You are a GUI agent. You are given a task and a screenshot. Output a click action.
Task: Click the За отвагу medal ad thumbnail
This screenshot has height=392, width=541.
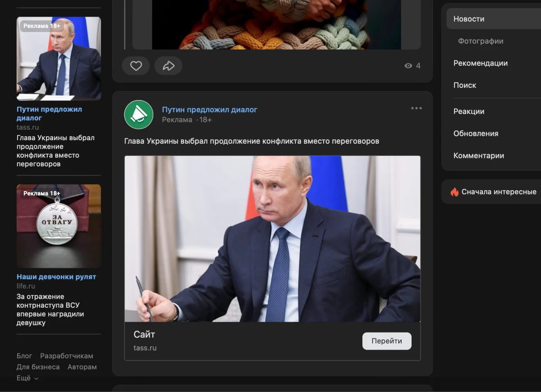click(x=59, y=226)
